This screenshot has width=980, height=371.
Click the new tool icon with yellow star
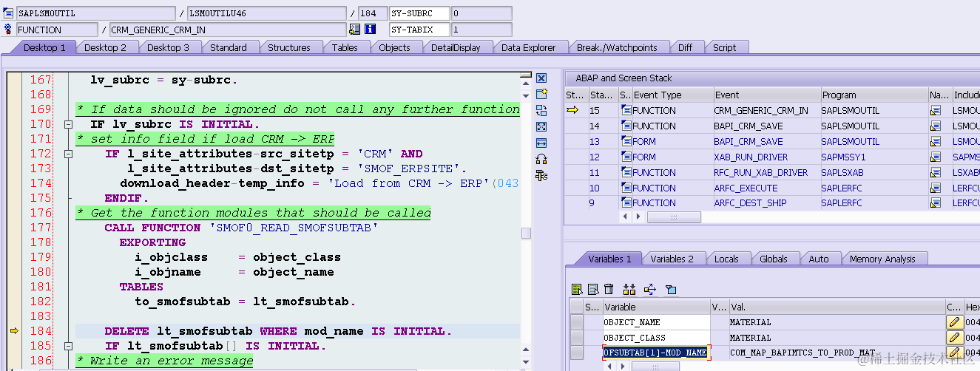pos(541,94)
